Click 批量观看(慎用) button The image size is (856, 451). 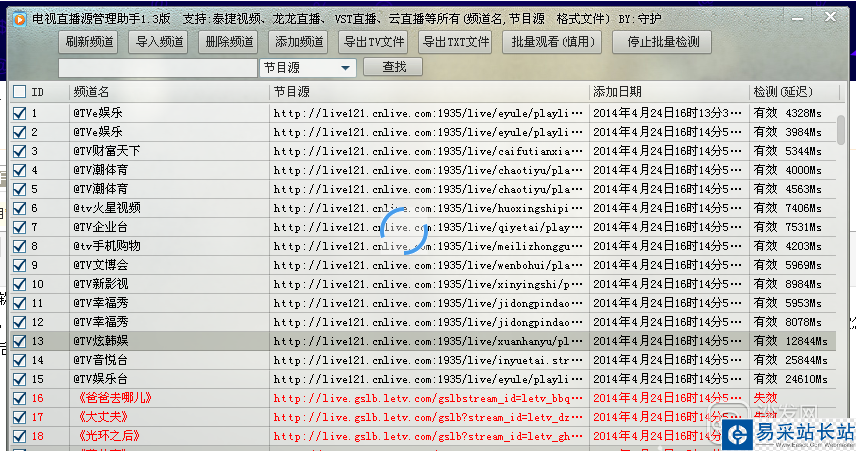tap(552, 42)
